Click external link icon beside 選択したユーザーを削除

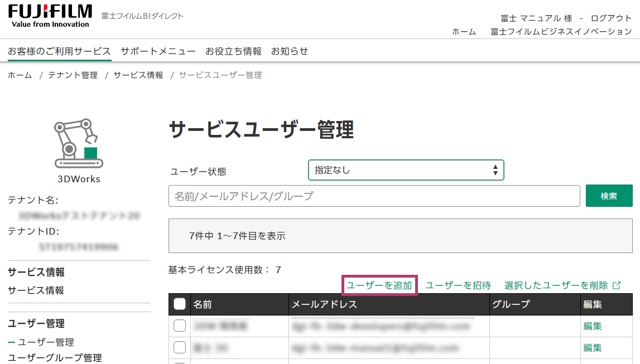point(617,285)
